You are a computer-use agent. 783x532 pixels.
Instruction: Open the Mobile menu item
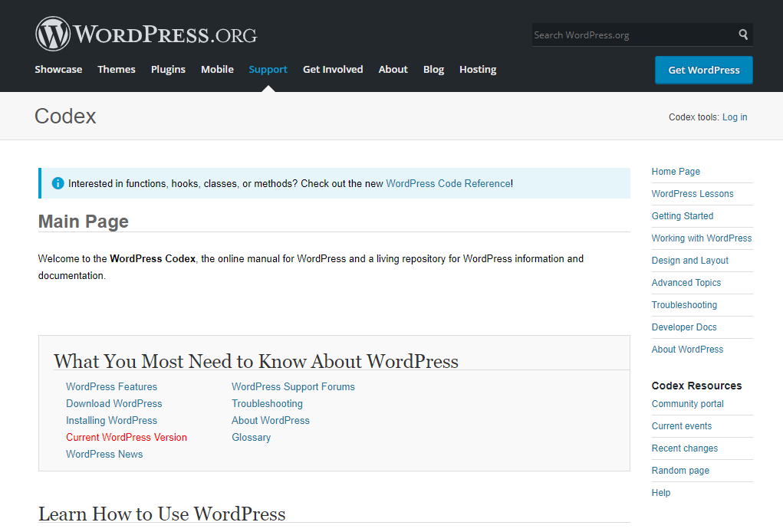pos(217,69)
